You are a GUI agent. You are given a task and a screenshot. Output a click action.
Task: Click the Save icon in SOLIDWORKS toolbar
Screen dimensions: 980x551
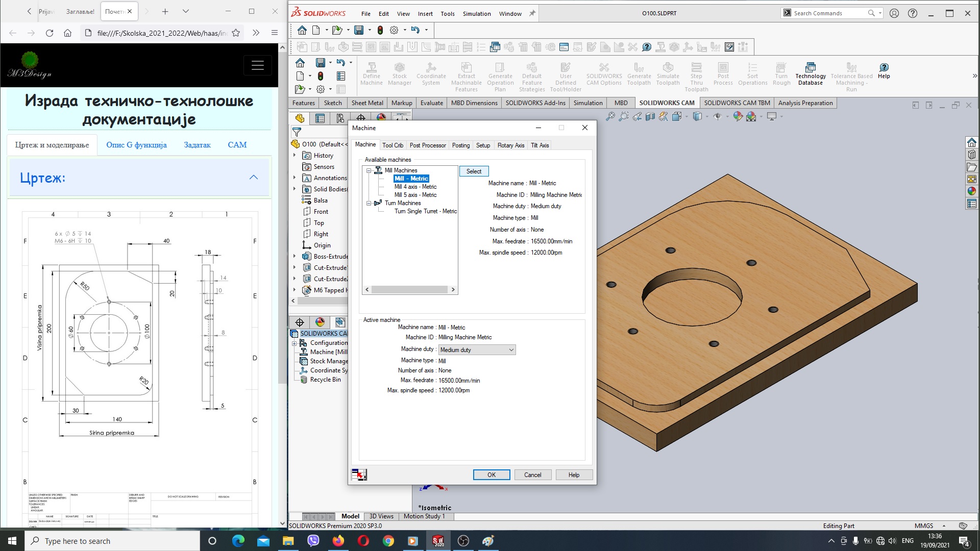pyautogui.click(x=359, y=30)
